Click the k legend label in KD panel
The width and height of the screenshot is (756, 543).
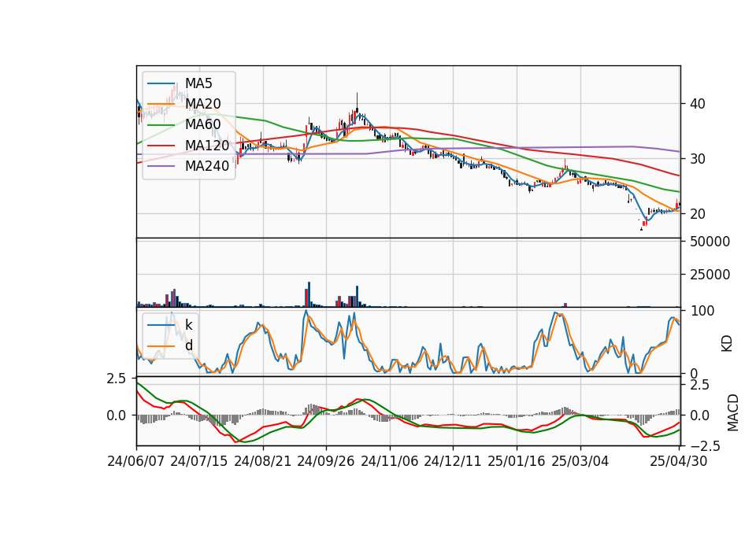click(x=188, y=325)
